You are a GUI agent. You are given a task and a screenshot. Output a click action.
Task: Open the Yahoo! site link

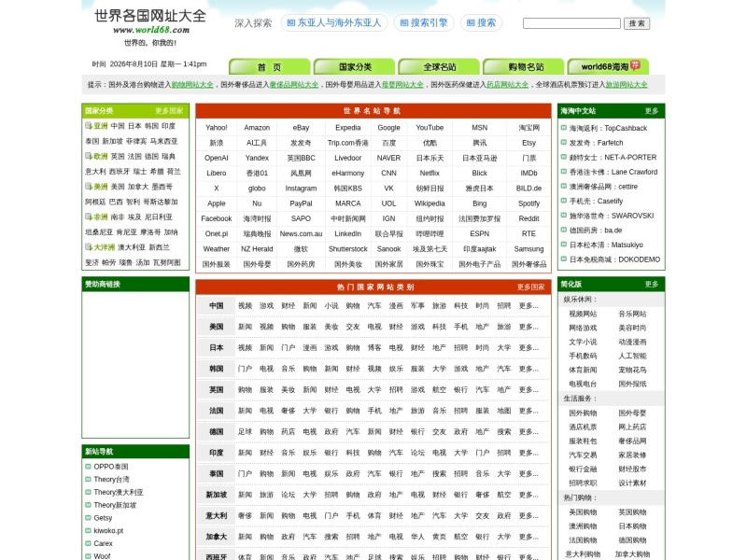[x=217, y=128]
